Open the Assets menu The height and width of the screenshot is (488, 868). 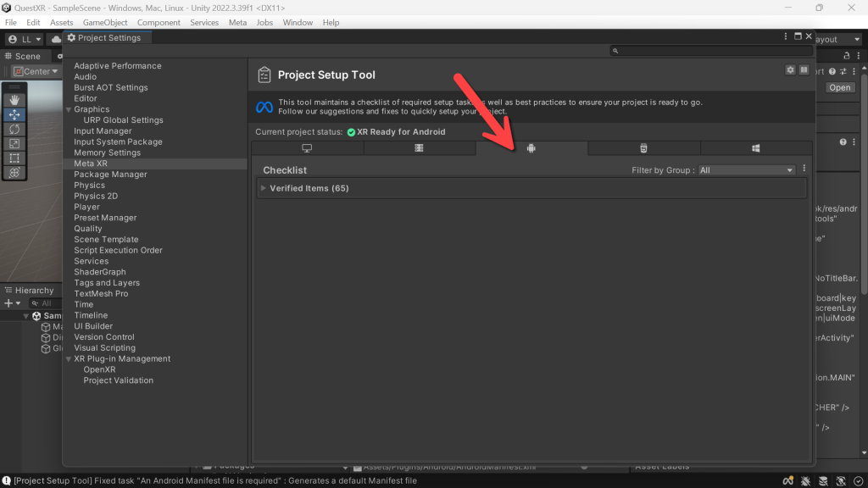[61, 23]
